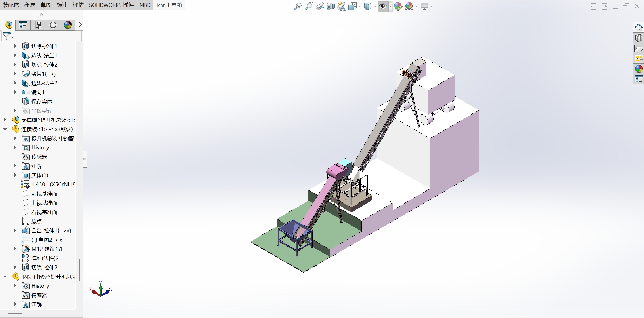Viewport: 644px width, 318px height.
Task: Switch to 装配体 tab
Action: [x=11, y=5]
